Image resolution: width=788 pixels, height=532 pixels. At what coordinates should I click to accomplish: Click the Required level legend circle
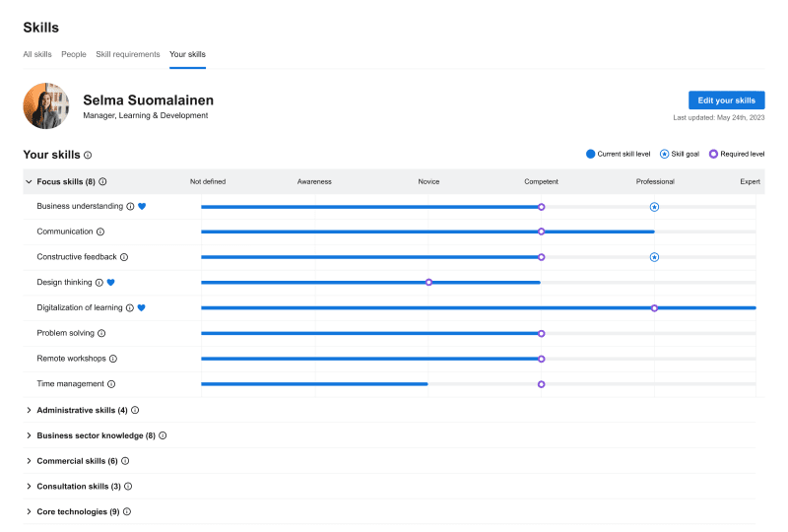tap(713, 154)
